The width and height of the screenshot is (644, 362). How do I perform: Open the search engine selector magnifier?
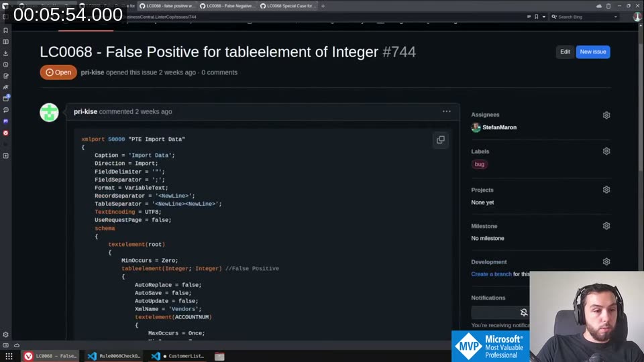[x=554, y=17]
